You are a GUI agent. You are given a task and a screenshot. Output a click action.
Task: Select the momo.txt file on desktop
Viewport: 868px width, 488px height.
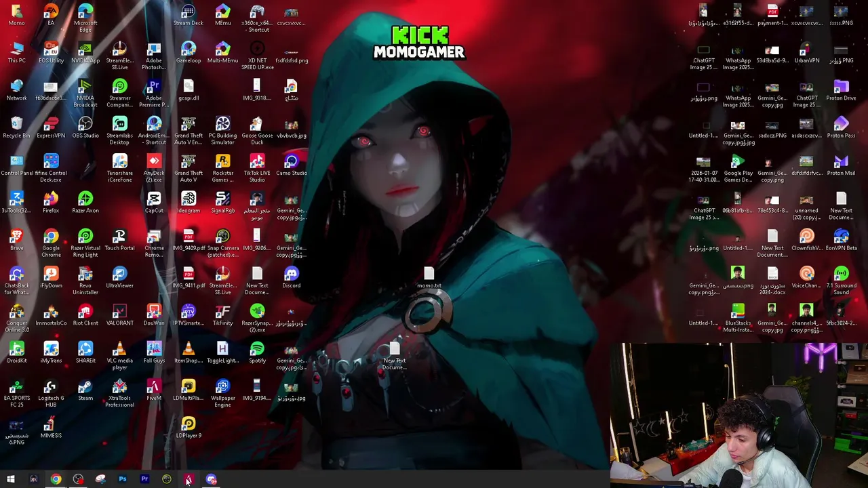click(x=429, y=277)
